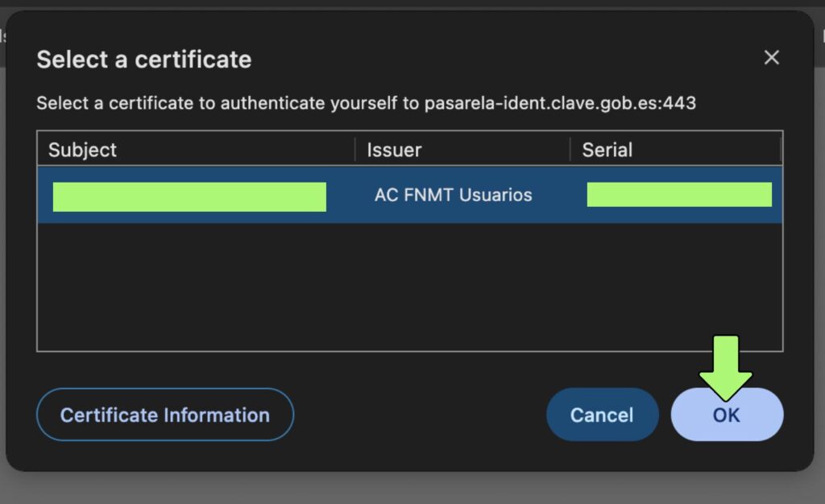Select the AC FNMT Usuarios certificate row
The image size is (825, 504).
tap(453, 195)
